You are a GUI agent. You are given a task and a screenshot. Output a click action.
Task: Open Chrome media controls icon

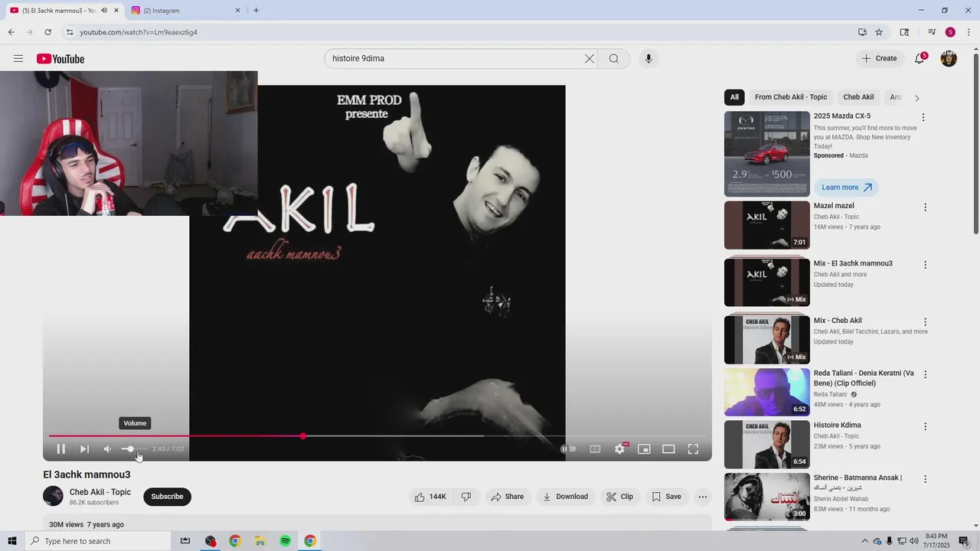pyautogui.click(x=932, y=32)
